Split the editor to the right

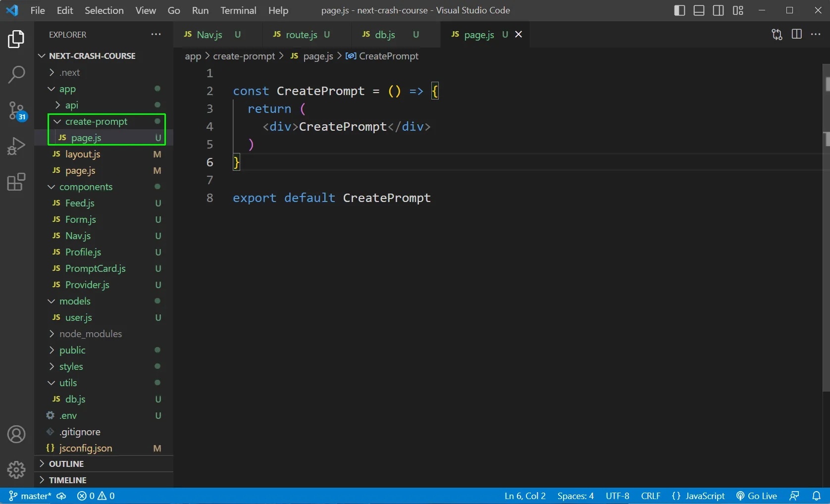797,34
